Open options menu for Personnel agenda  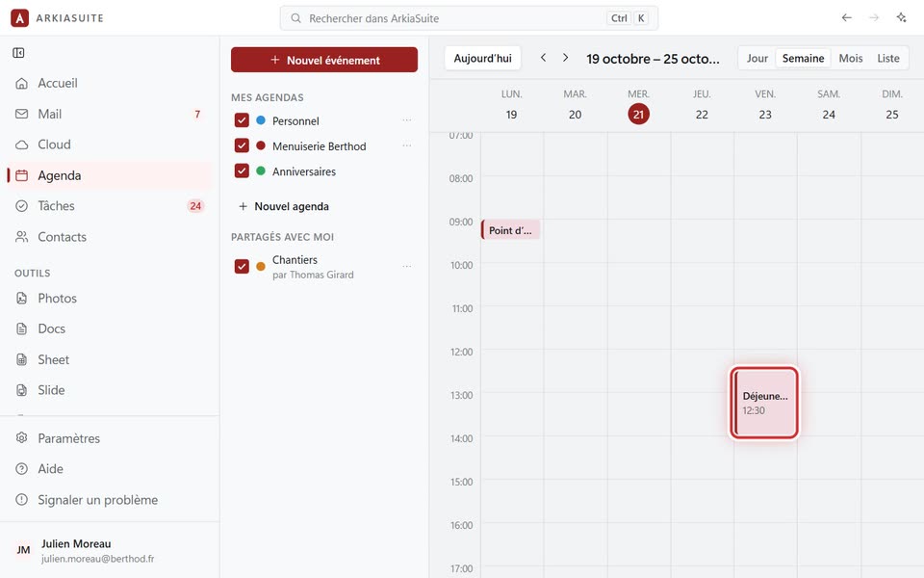click(406, 120)
